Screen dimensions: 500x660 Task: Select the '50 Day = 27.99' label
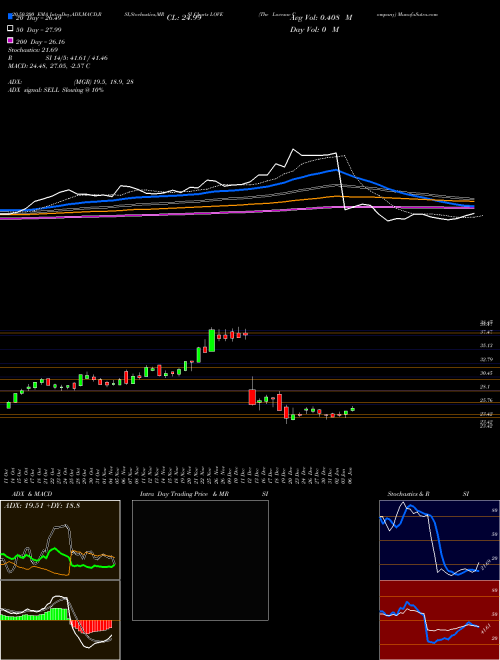39,29
